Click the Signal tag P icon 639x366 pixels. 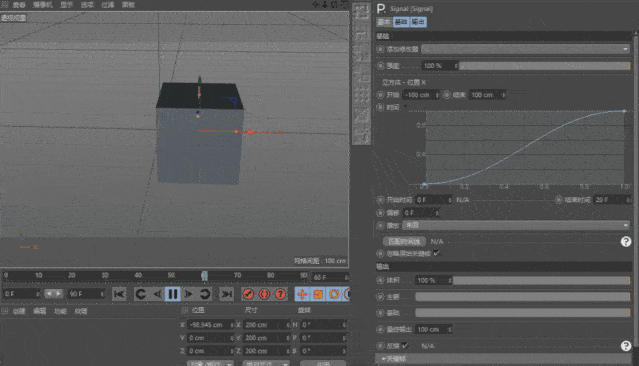coord(381,9)
